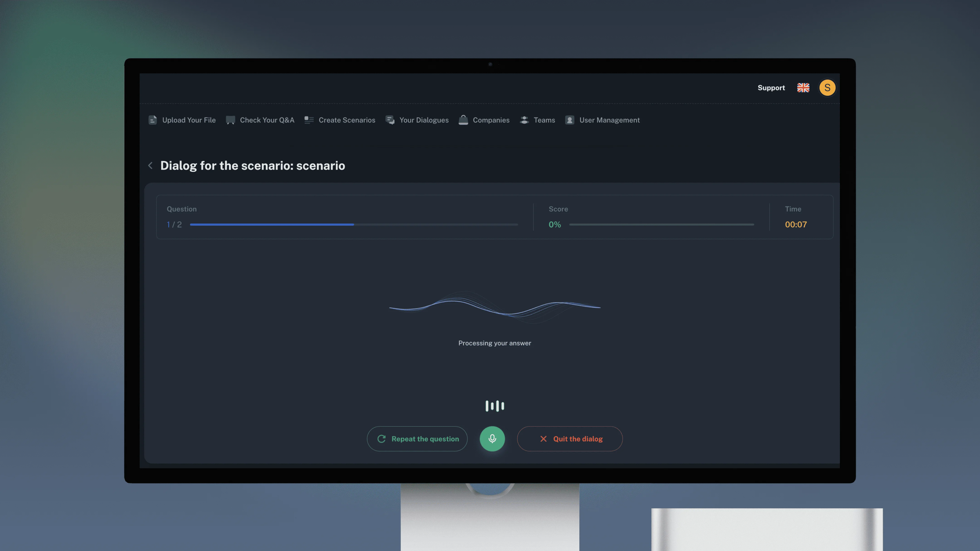The height and width of the screenshot is (551, 980).
Task: Open the UK flag language selector
Action: (x=803, y=88)
